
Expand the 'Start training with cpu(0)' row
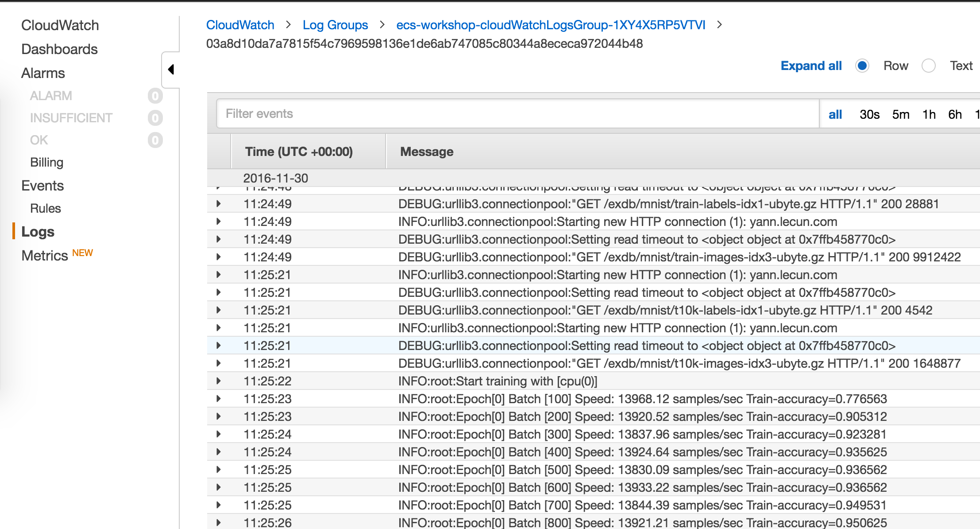[x=218, y=381]
